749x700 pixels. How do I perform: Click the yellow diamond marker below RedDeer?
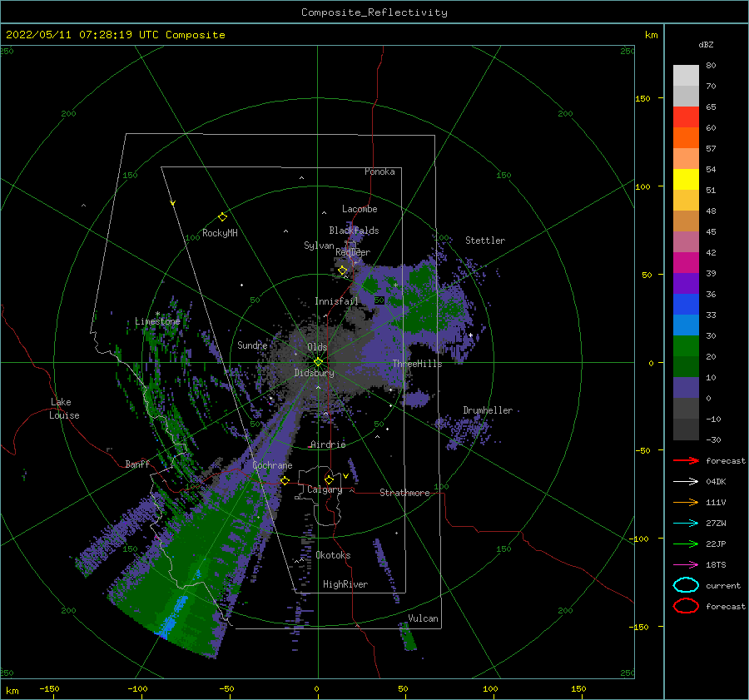pyautogui.click(x=343, y=271)
